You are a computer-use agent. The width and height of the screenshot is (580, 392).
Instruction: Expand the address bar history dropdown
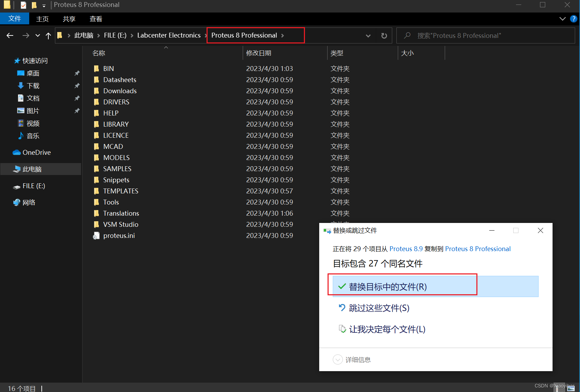click(368, 35)
